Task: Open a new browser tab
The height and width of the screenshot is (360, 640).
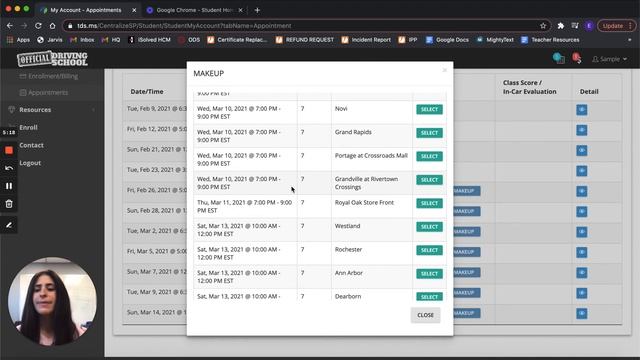Action: 257,10
